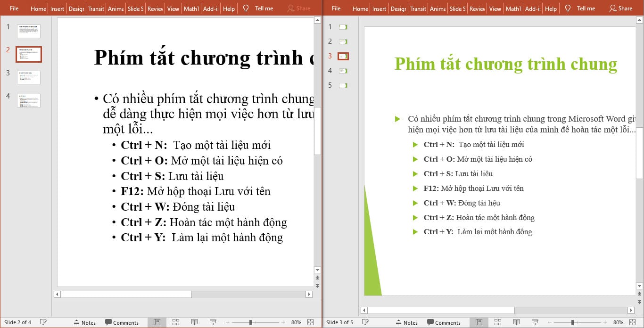
Task: Start the slide show in right window
Action: coord(536,322)
